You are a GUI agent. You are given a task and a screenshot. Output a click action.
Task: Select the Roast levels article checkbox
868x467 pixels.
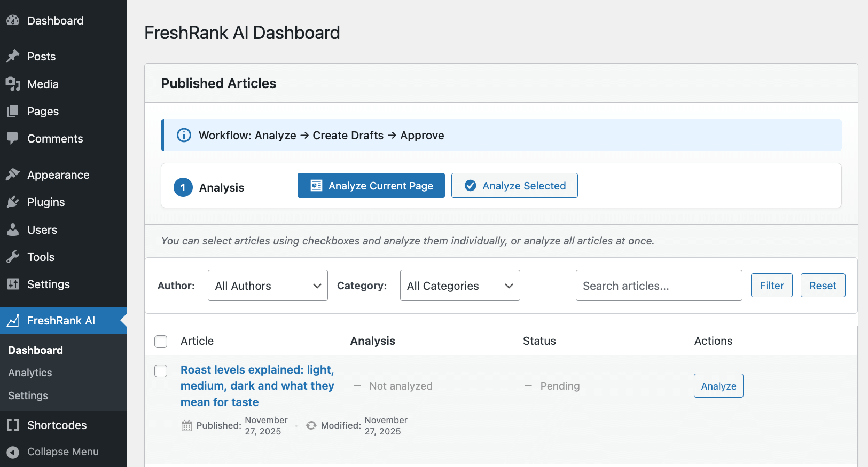click(x=161, y=371)
